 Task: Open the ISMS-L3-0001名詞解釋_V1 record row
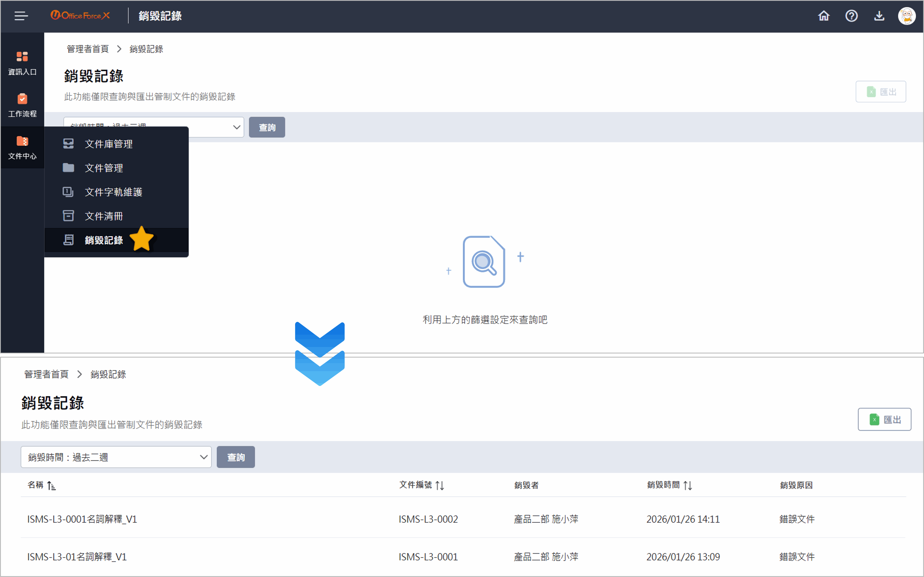pyautogui.click(x=82, y=519)
